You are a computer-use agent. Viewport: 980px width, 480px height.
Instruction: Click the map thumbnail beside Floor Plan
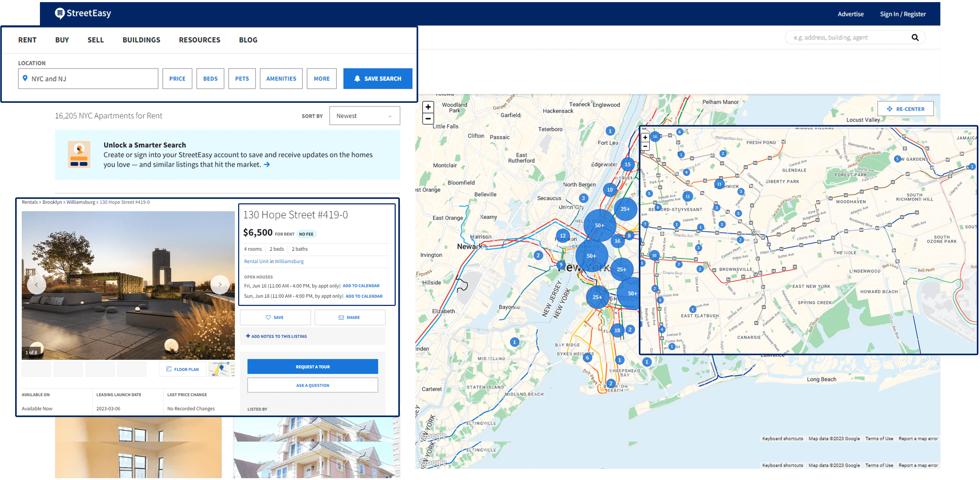(x=222, y=369)
